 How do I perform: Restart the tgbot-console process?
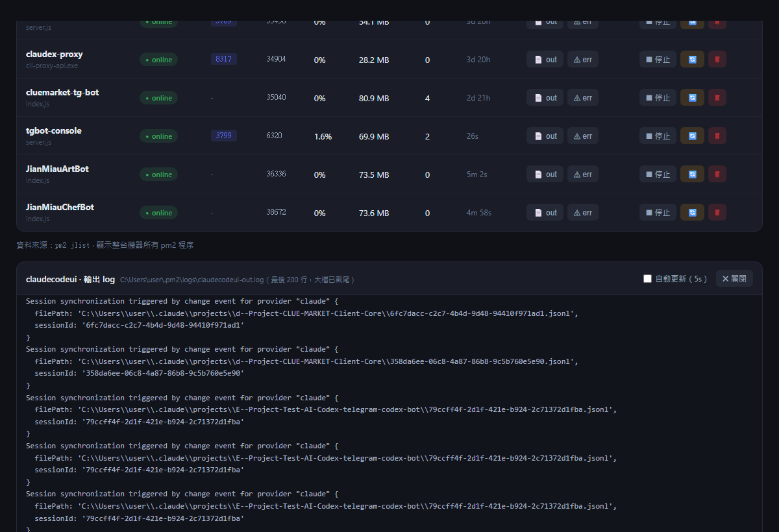pyautogui.click(x=692, y=136)
